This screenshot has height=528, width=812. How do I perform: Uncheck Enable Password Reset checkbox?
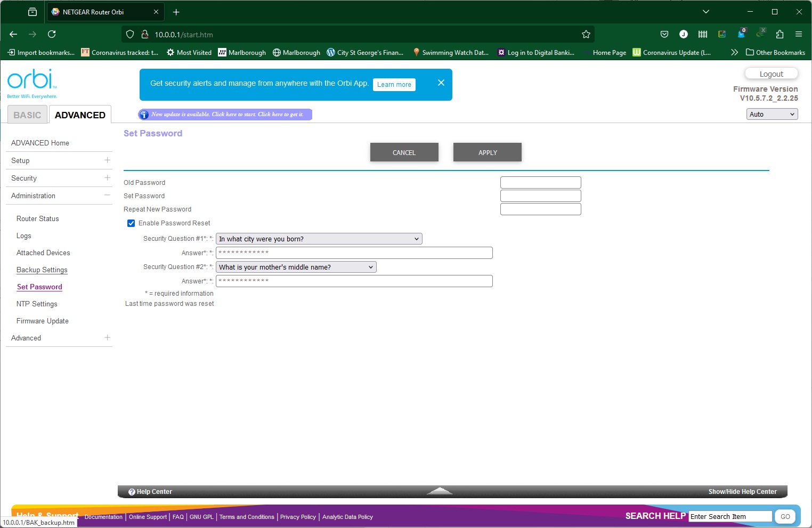point(131,223)
